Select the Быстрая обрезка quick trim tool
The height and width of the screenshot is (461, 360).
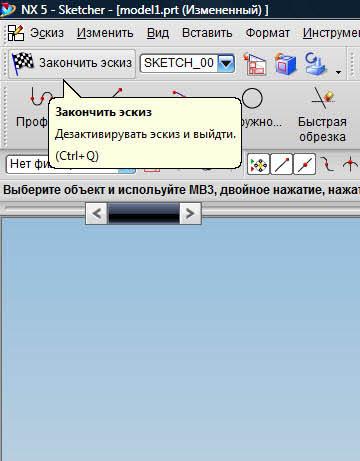click(322, 115)
